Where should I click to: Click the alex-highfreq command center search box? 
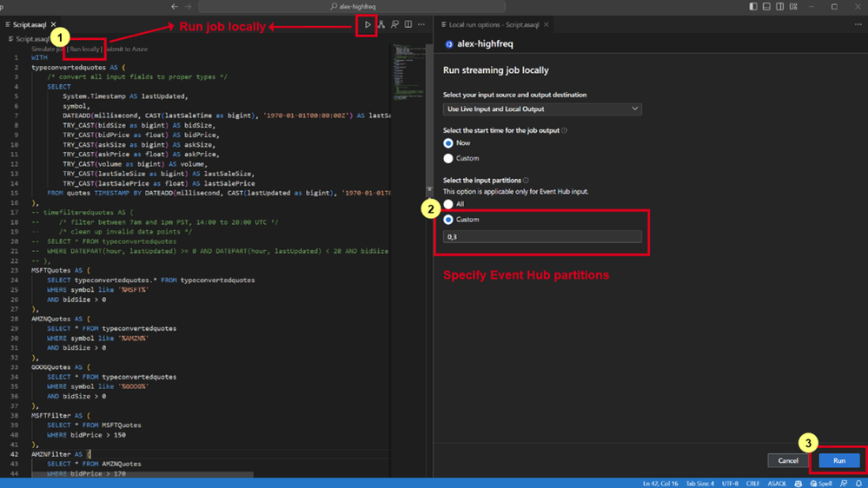(352, 7)
